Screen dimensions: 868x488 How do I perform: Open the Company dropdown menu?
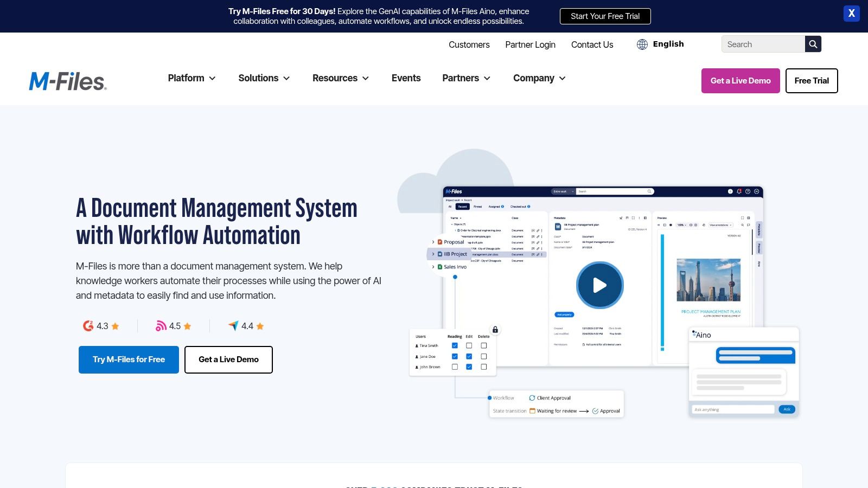[x=539, y=78]
